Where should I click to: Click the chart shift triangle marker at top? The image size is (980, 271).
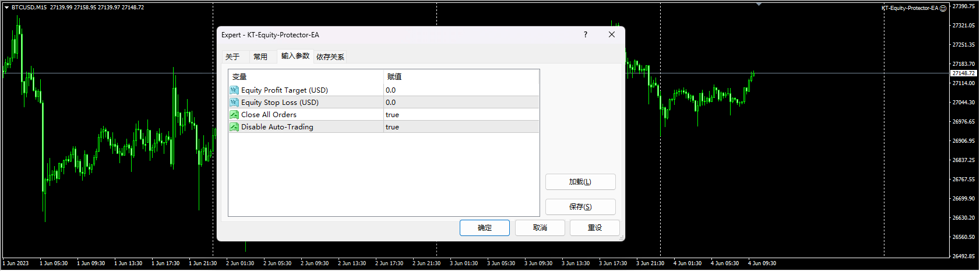tap(759, 5)
